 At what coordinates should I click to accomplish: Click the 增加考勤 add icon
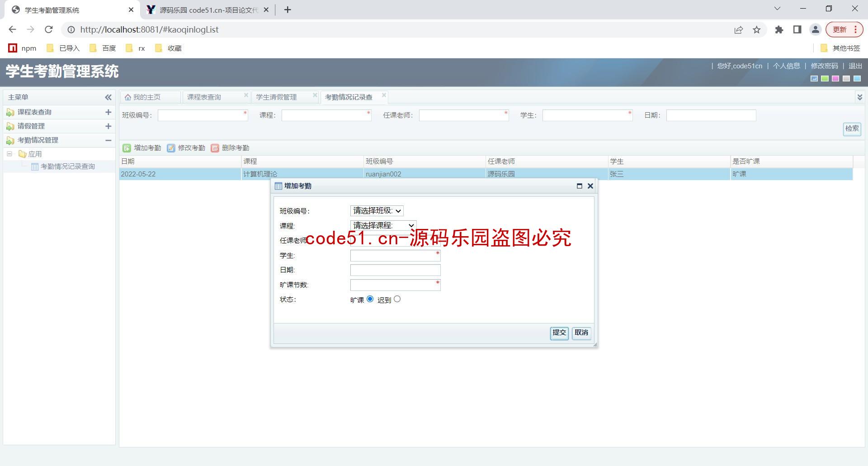(127, 148)
